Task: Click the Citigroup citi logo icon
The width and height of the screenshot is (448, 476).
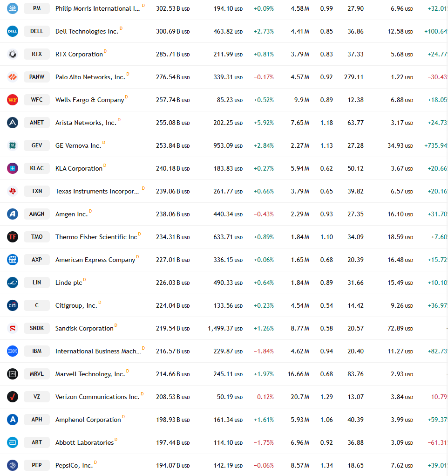Action: pos(13,305)
